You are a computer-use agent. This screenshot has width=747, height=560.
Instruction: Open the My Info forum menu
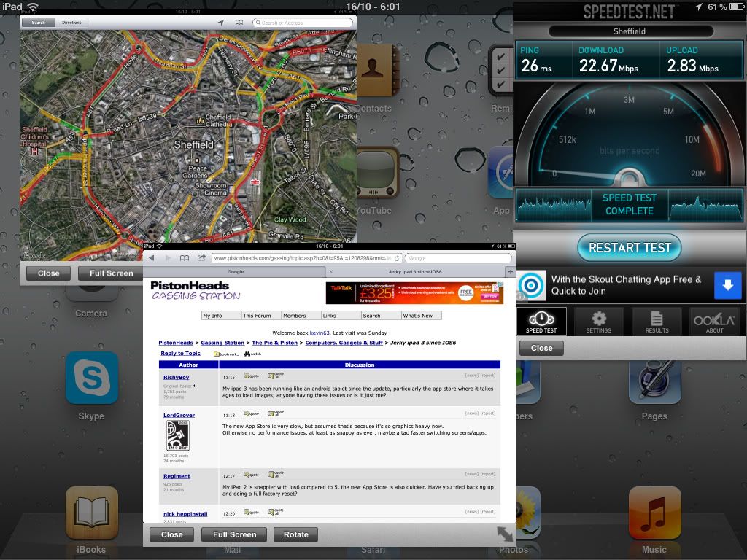click(x=222, y=316)
